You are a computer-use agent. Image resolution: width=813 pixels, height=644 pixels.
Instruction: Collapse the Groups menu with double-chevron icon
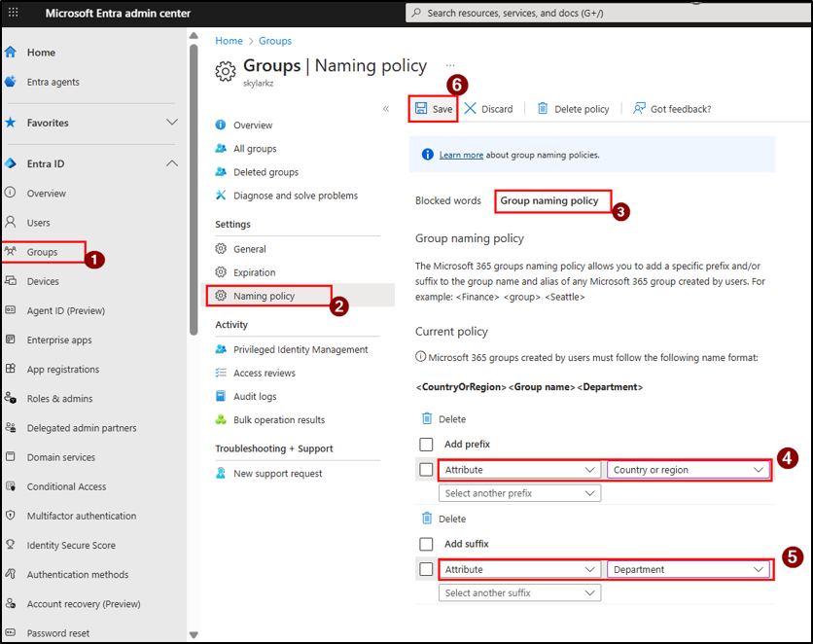(x=386, y=109)
